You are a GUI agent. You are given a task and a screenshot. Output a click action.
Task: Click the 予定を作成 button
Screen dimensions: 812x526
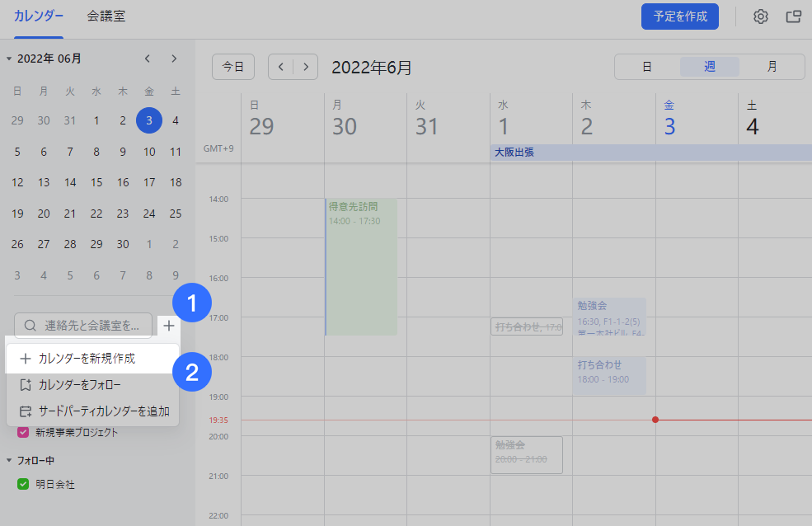coord(679,16)
